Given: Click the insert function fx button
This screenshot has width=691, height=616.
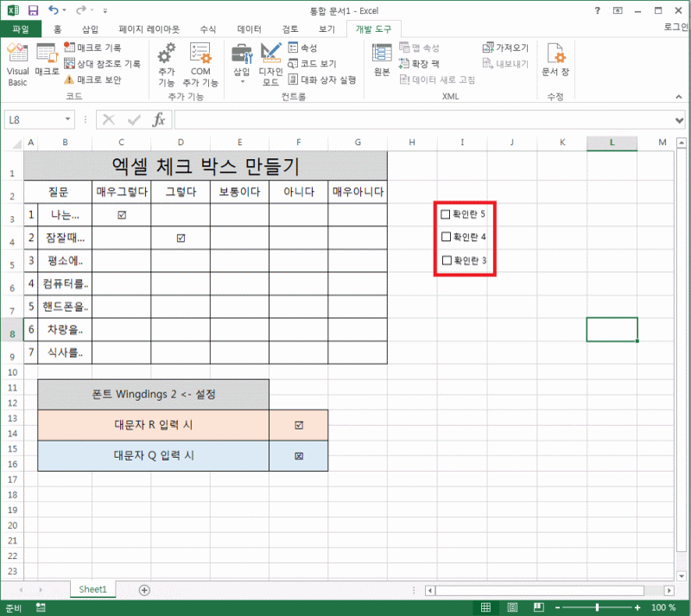Looking at the screenshot, I should [158, 119].
